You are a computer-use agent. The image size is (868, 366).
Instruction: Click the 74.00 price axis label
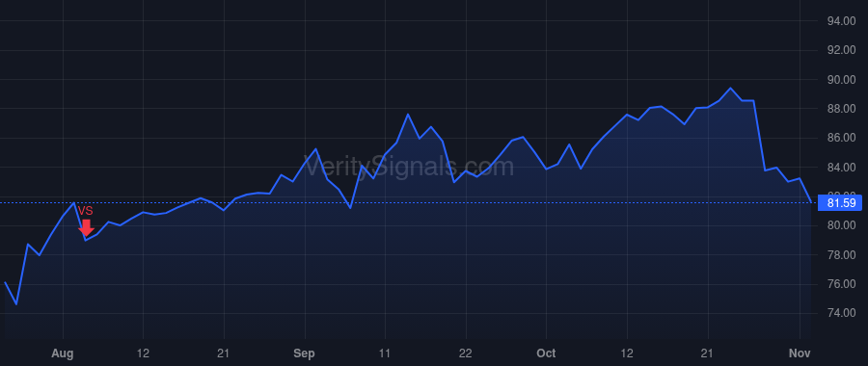[x=841, y=313]
